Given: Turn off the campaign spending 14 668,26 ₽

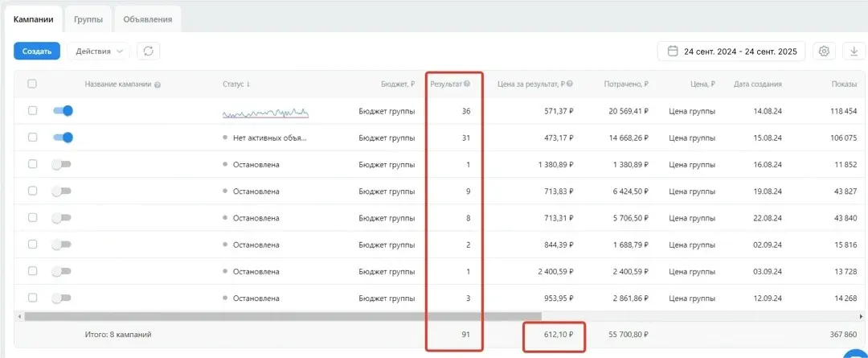Looking at the screenshot, I should coord(63,138).
